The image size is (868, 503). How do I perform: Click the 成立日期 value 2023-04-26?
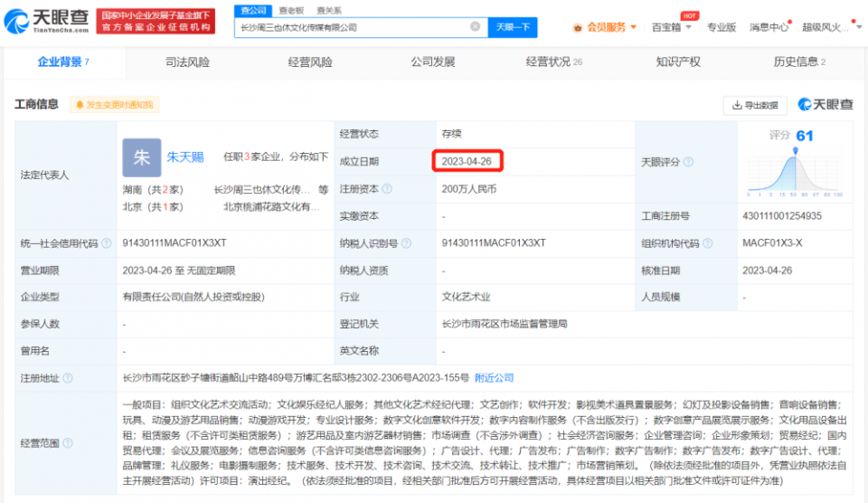pos(467,161)
